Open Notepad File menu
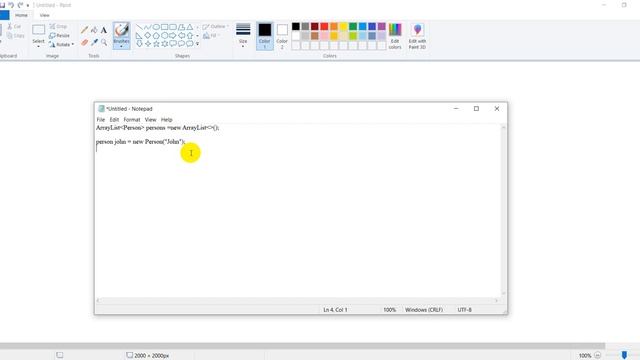Viewport: 640px width, 360px height. tap(101, 120)
